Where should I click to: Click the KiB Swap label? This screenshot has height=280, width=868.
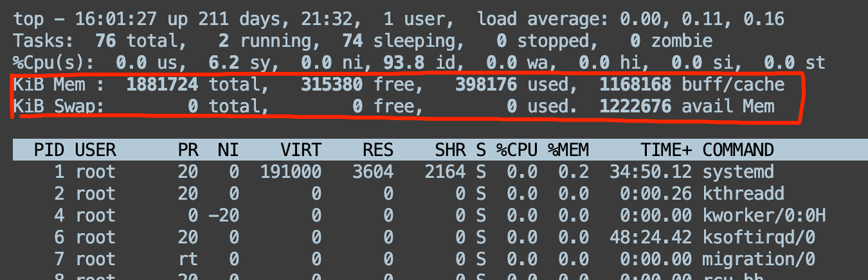[x=59, y=106]
